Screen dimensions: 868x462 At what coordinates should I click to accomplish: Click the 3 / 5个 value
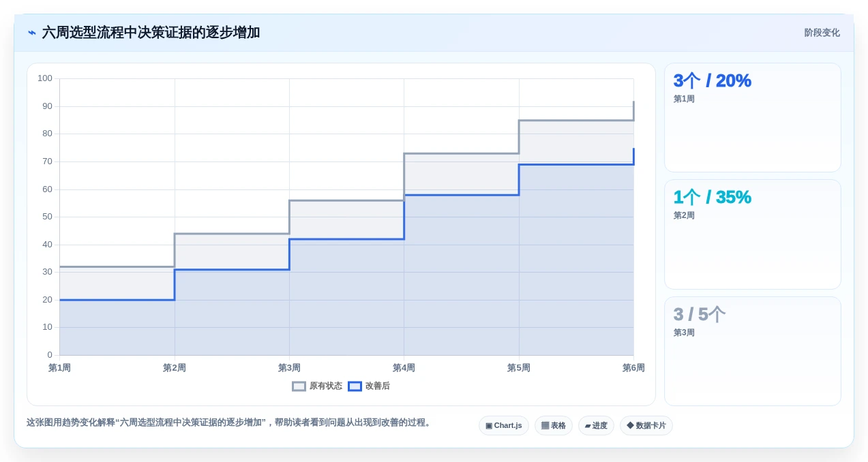[699, 314]
